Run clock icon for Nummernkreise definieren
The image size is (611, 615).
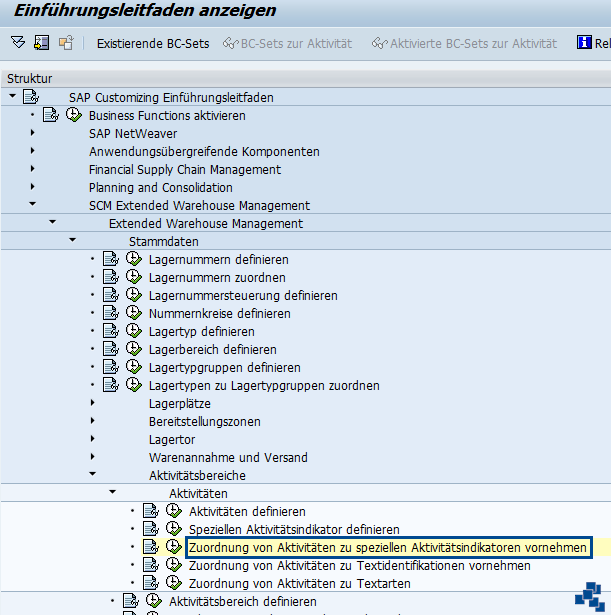[134, 314]
